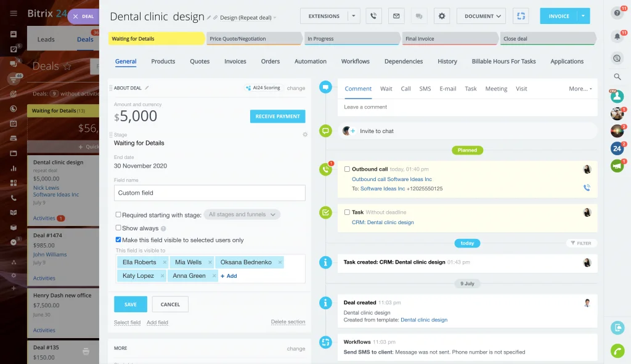
Task: Enable the Show always checkbox
Action: click(118, 228)
